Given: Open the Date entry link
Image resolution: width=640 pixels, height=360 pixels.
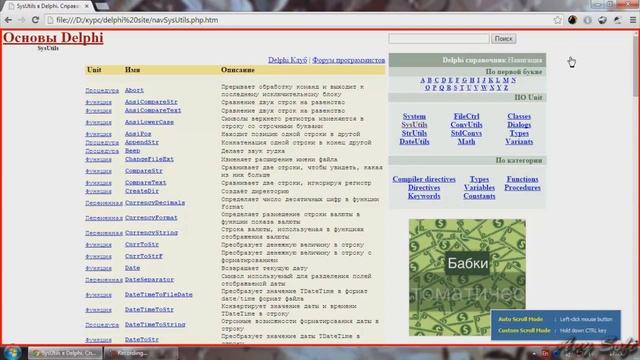Looking at the screenshot, I should 132,268.
